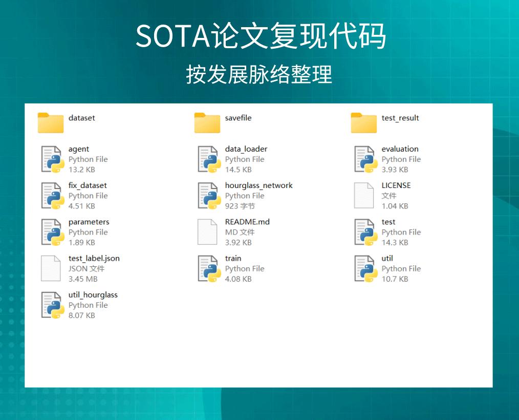The height and width of the screenshot is (420, 519).
Task: Click the '3.92 KB' size of README.md
Action: (x=239, y=242)
